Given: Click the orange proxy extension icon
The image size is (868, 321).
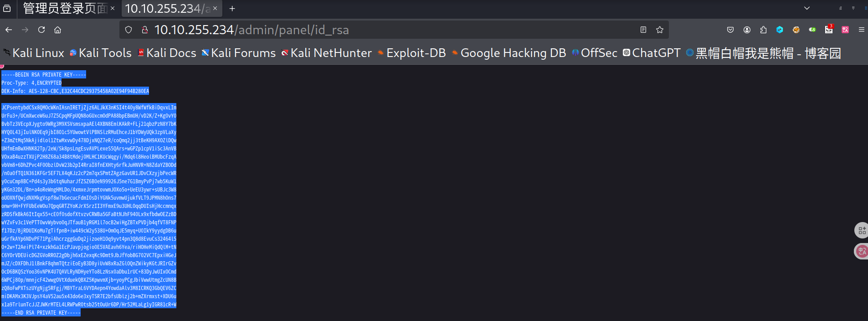Looking at the screenshot, I should pyautogui.click(x=796, y=30).
